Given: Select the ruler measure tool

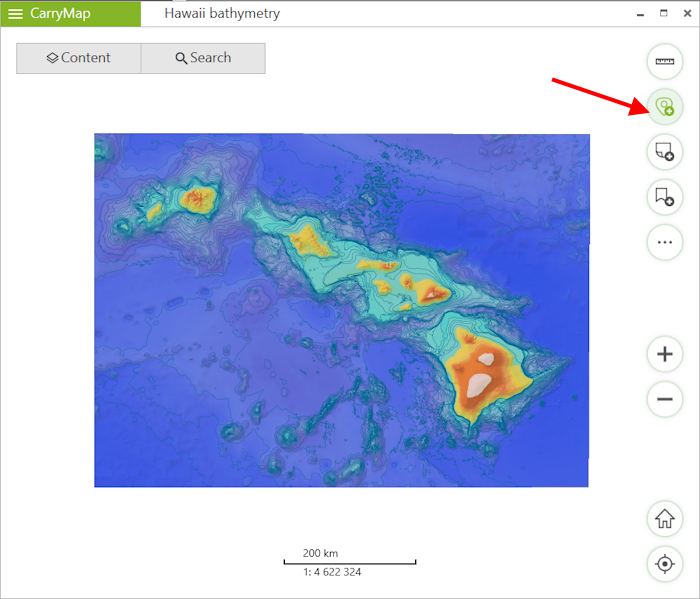Looking at the screenshot, I should click(x=664, y=62).
